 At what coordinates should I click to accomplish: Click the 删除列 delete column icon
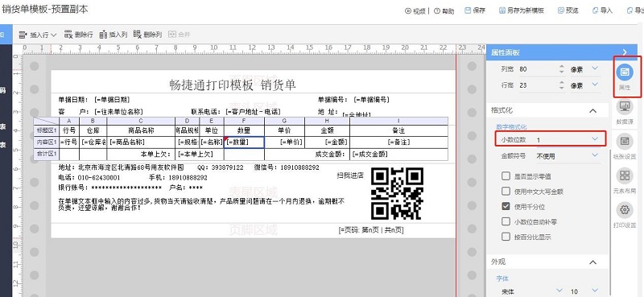tap(138, 35)
